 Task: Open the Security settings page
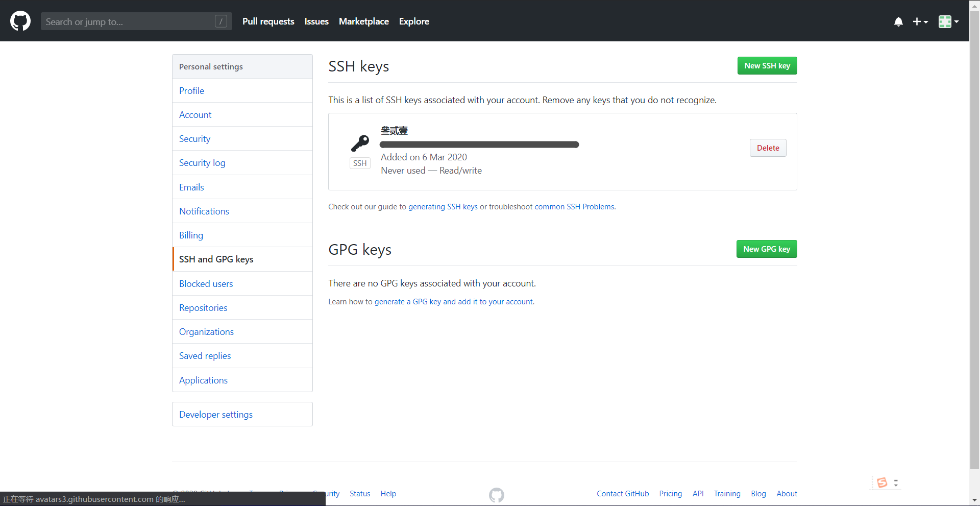tap(242, 139)
